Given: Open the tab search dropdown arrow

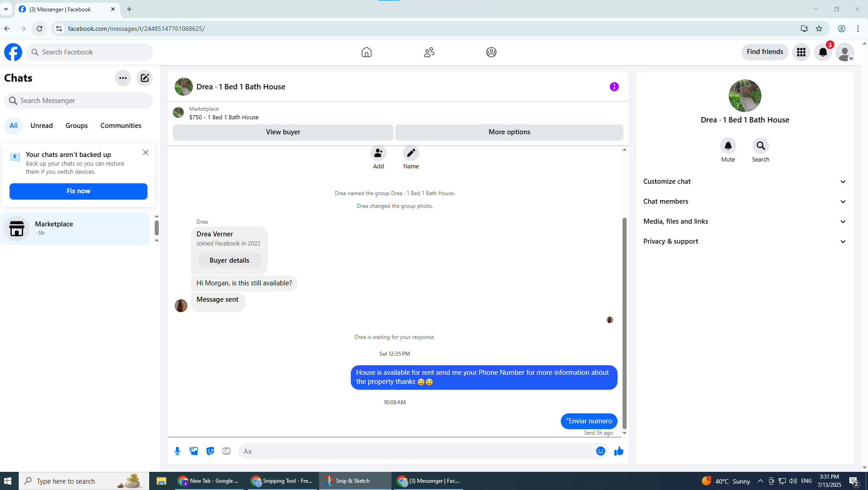Looking at the screenshot, I should click(6, 9).
